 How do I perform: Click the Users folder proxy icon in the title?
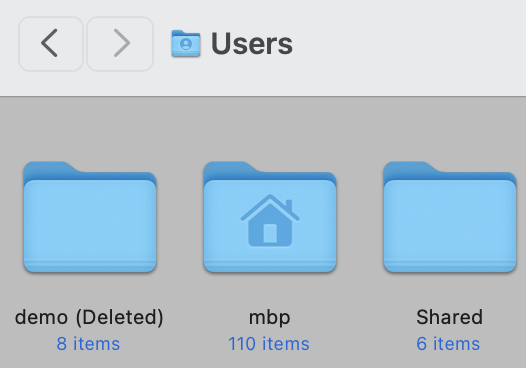(x=186, y=44)
